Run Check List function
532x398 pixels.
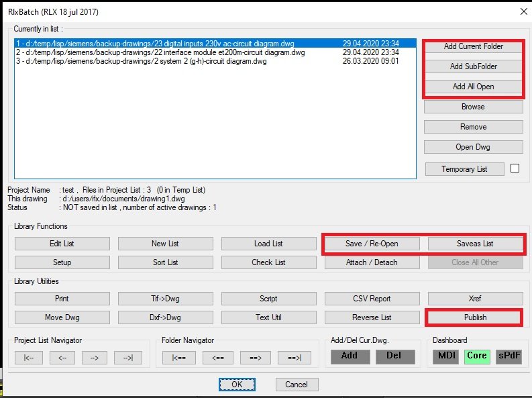(x=269, y=262)
